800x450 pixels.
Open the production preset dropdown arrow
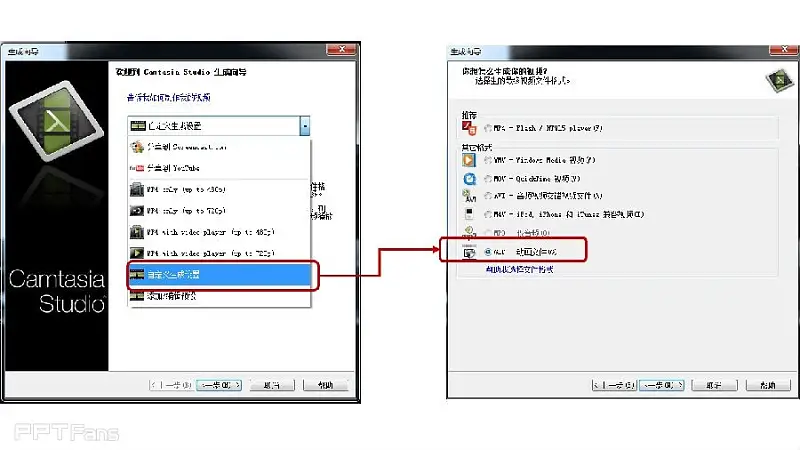tap(305, 126)
